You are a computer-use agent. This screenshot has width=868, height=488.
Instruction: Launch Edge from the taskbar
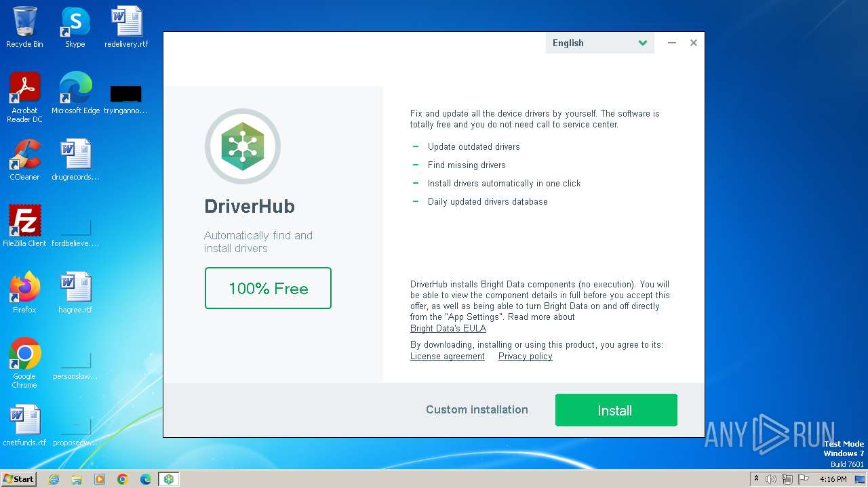[x=146, y=479]
